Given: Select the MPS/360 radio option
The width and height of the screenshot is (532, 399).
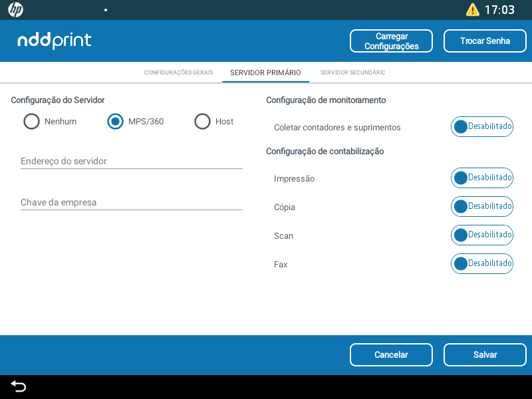Looking at the screenshot, I should coord(116,122).
